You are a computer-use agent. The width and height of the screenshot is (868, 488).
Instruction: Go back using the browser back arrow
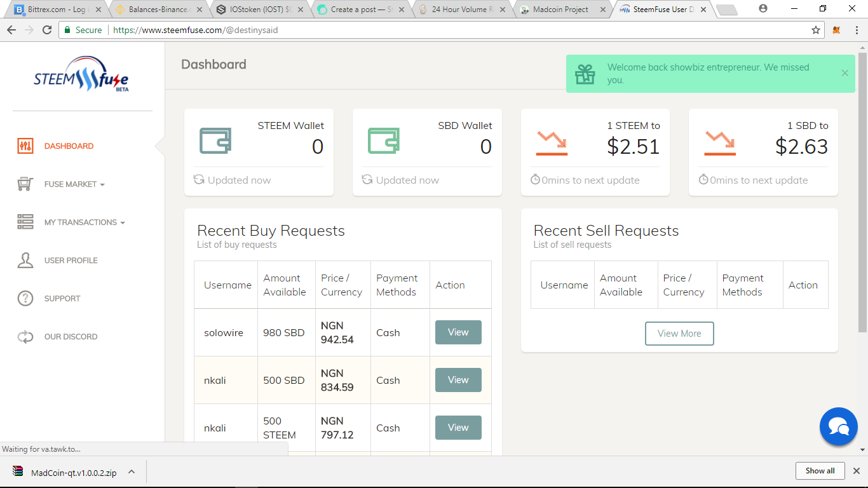(x=11, y=30)
